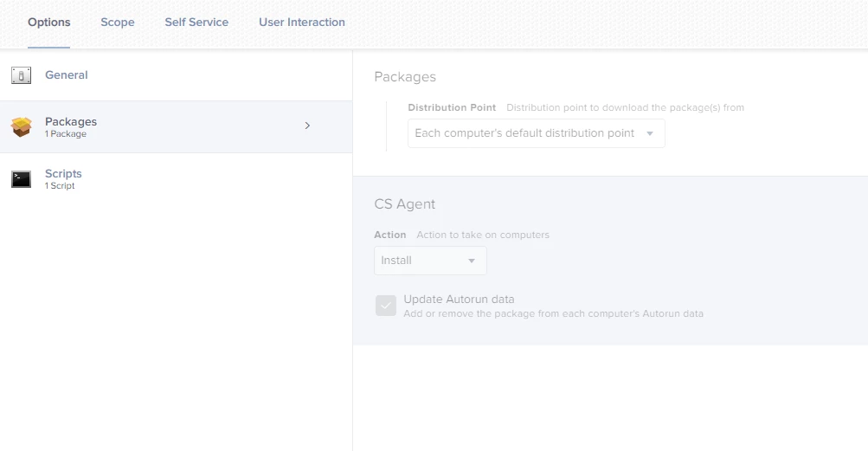
Task: Click the checkmark inside Update Autorun checkbox
Action: [x=386, y=306]
